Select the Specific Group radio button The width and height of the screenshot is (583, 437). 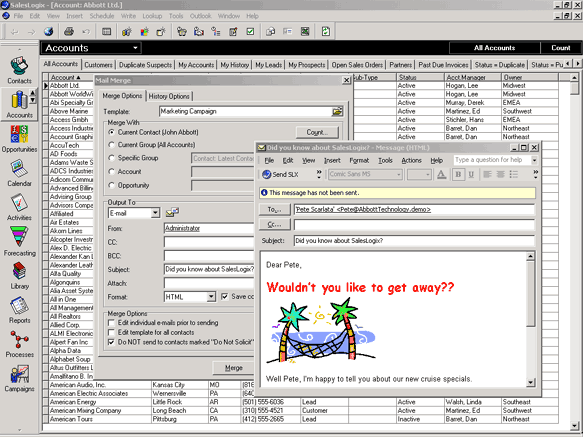pos(111,158)
